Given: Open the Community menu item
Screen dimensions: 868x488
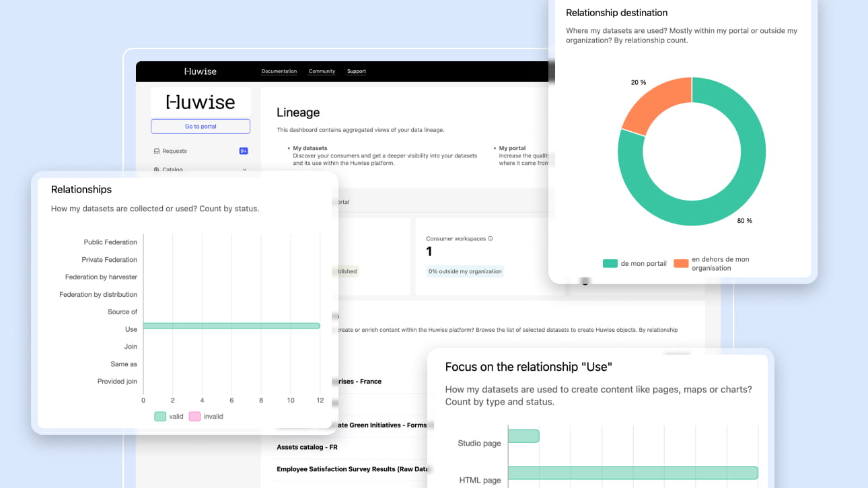Looking at the screenshot, I should (322, 71).
